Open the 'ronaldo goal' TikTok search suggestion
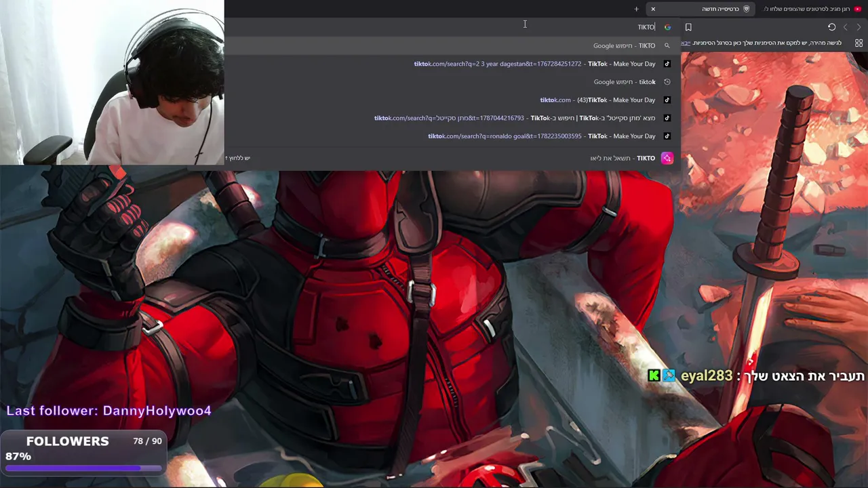This screenshot has height=488, width=868. (451, 136)
